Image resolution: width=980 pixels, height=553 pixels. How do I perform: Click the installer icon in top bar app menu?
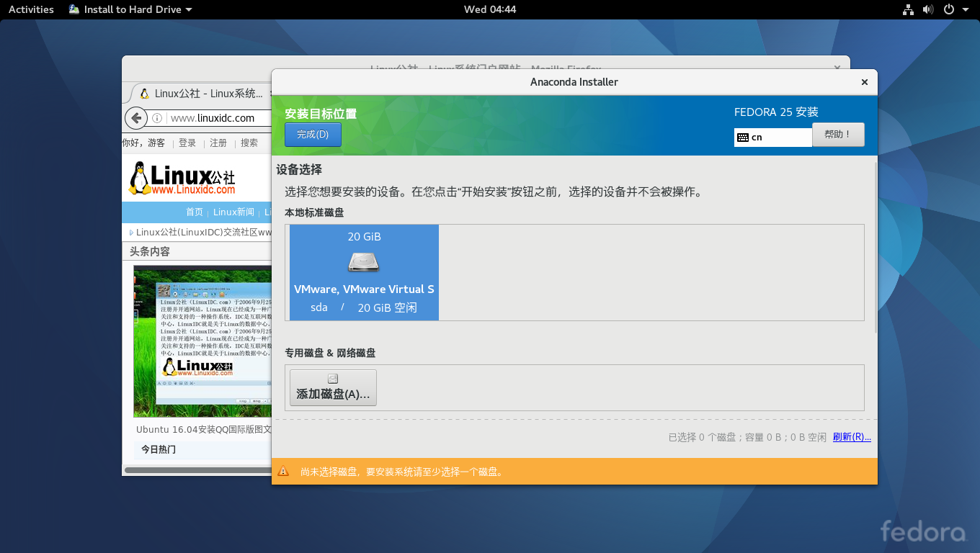(74, 9)
